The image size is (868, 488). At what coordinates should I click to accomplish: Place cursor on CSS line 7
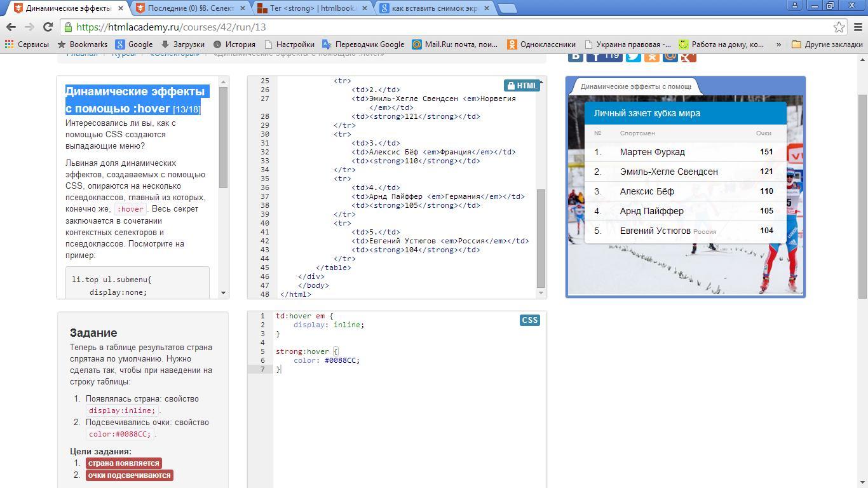pos(410,369)
